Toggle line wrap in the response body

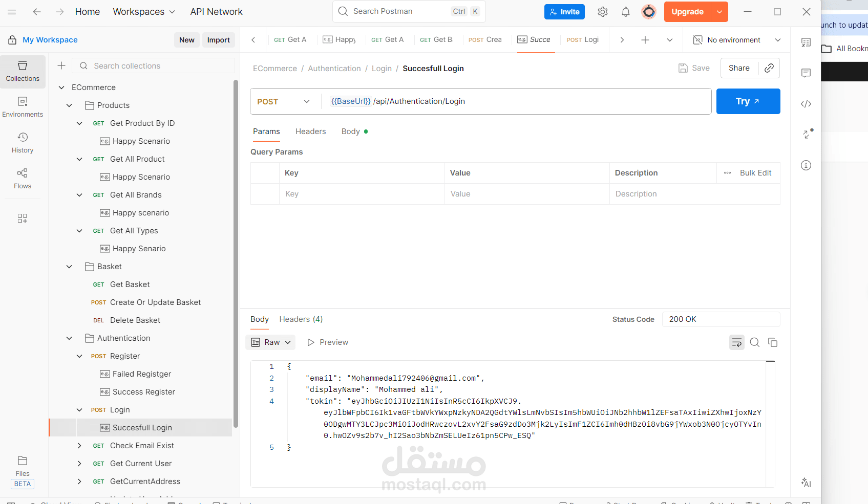[x=737, y=342]
